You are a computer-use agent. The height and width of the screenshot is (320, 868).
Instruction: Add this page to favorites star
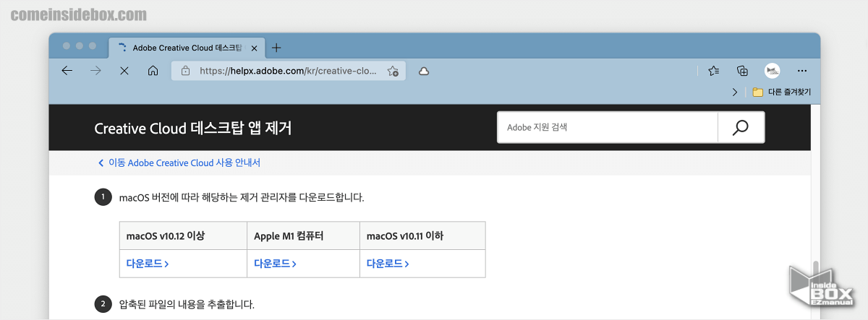pos(393,71)
